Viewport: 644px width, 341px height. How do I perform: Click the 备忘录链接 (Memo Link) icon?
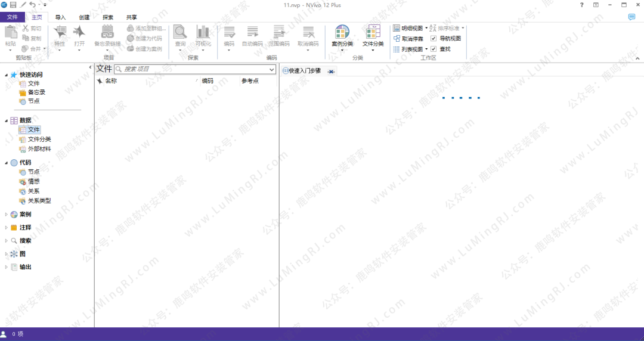pos(107,32)
